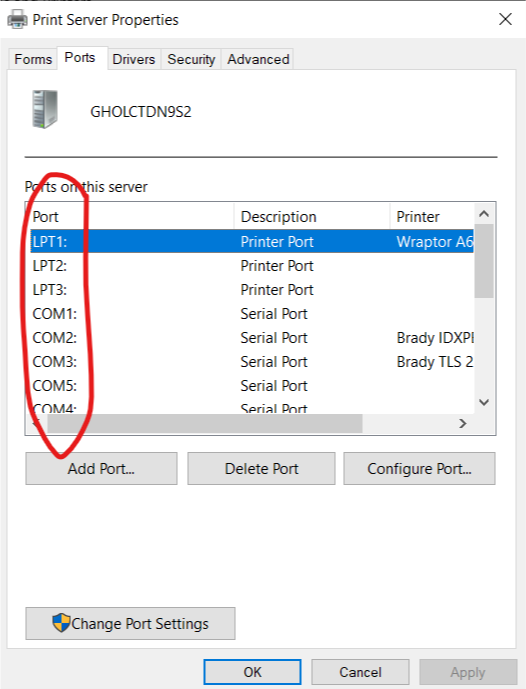Click the Brady IDXP printer cell

click(x=435, y=337)
